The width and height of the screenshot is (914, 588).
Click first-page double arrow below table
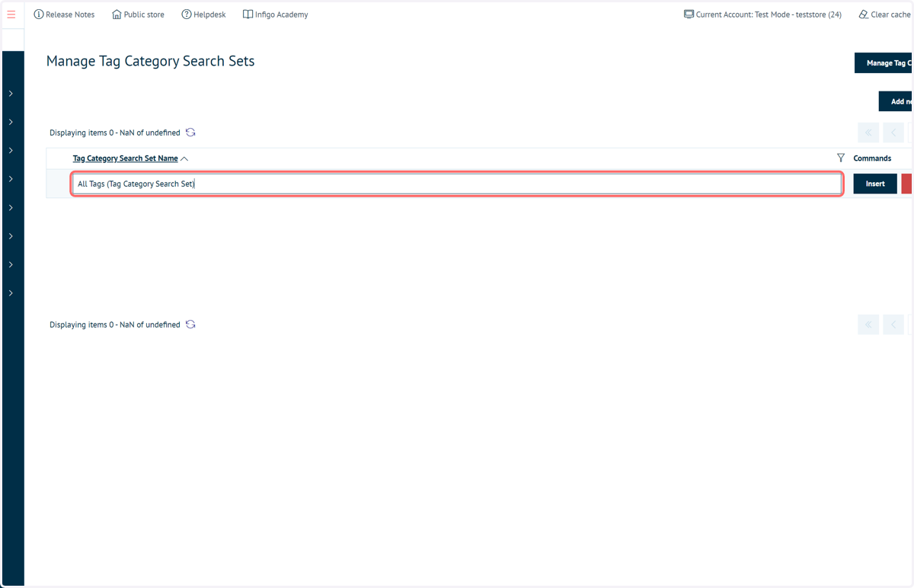868,324
